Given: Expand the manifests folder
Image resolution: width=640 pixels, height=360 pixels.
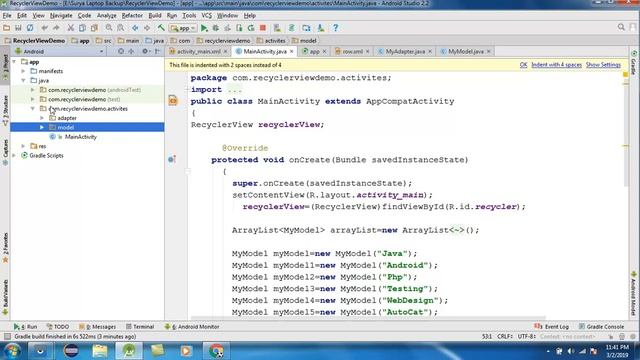Looking at the screenshot, I should (24, 71).
